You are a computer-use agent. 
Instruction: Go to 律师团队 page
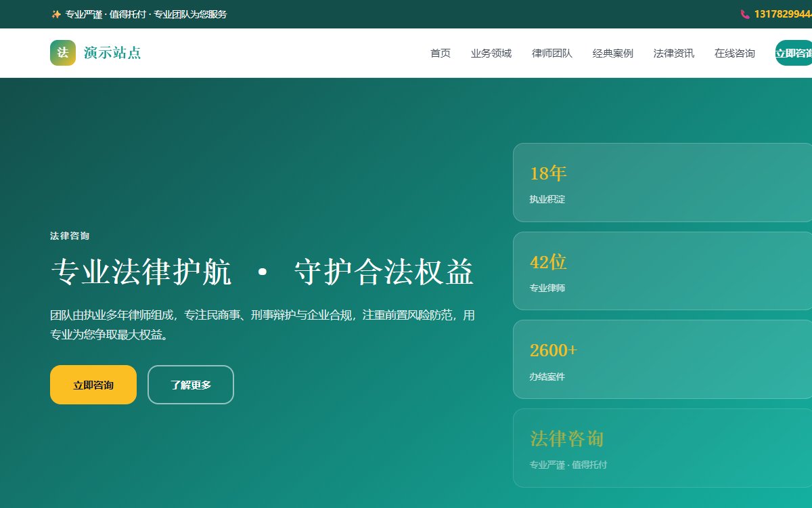click(552, 53)
